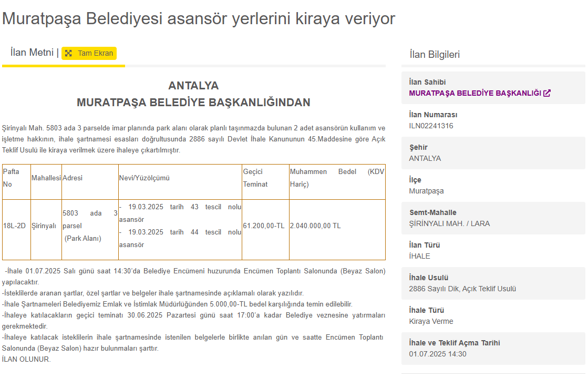This screenshot has height=378, width=588.
Task: Click the İhale Usulü 2886 Sayılı Dik entry
Action: 461,288
